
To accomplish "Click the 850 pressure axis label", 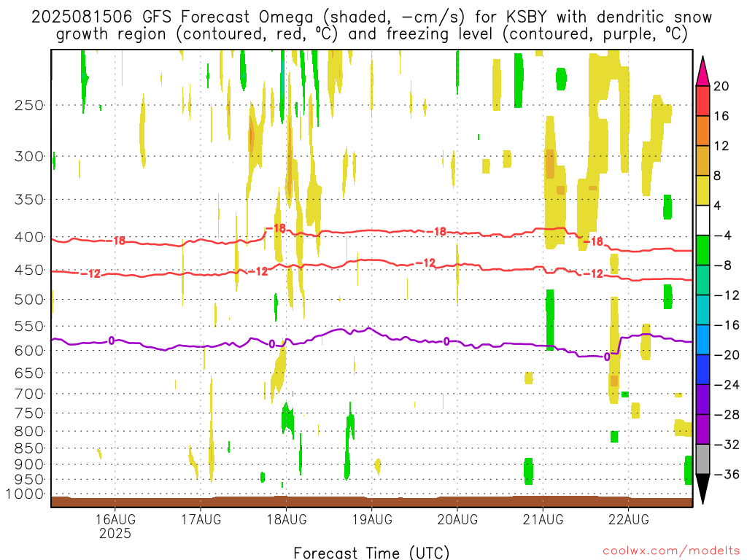I will pos(29,448).
